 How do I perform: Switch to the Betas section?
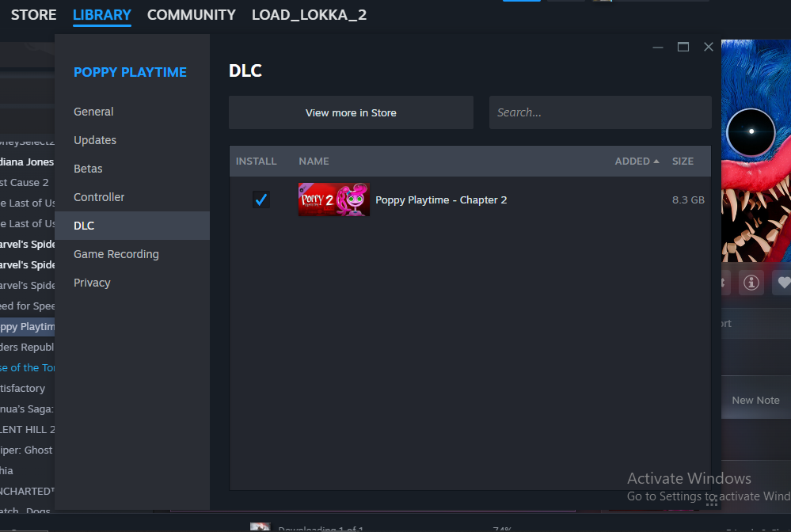(x=88, y=169)
